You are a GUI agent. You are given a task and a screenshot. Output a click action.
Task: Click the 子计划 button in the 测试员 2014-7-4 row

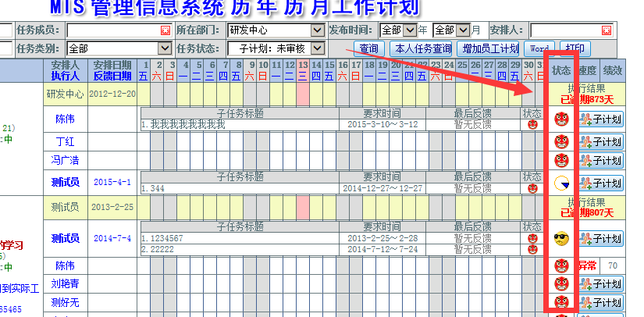point(600,238)
